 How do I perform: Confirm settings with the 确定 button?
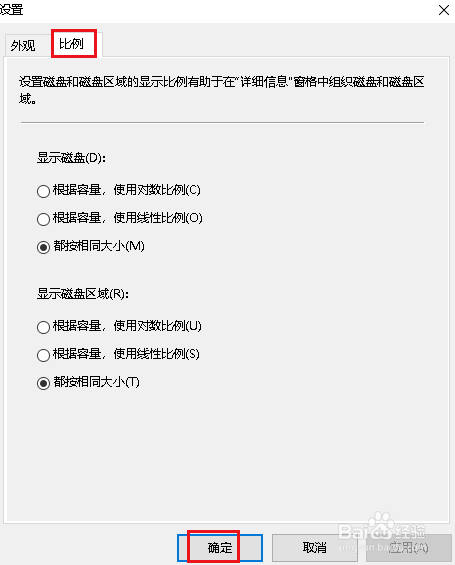click(220, 548)
